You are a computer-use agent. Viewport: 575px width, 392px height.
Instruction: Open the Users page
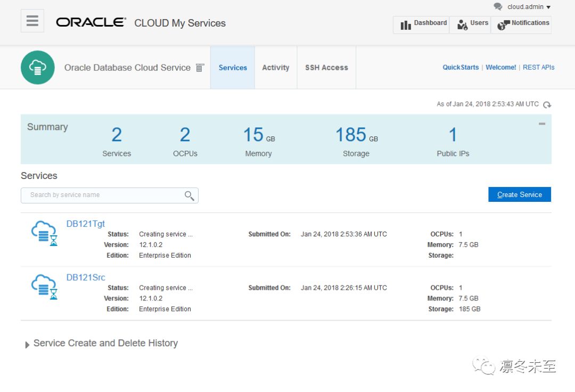click(470, 24)
